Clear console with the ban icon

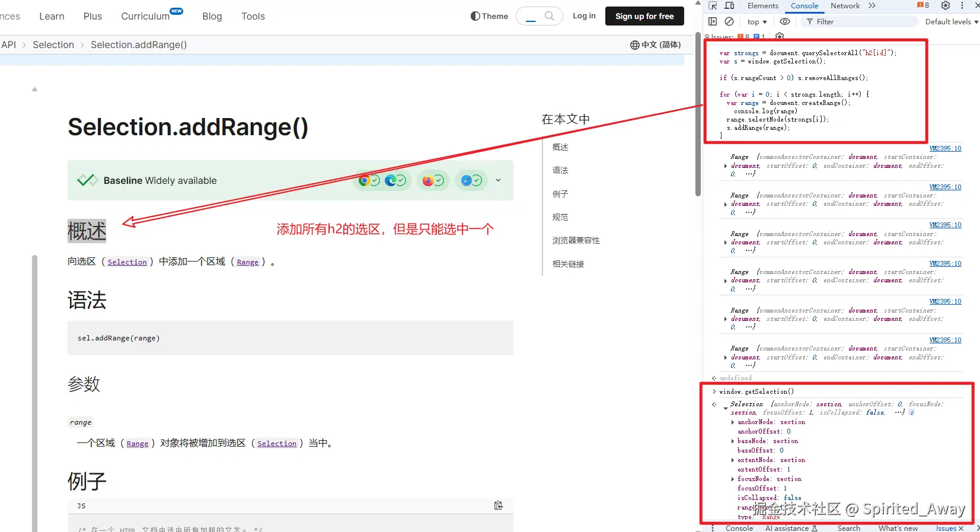[729, 21]
